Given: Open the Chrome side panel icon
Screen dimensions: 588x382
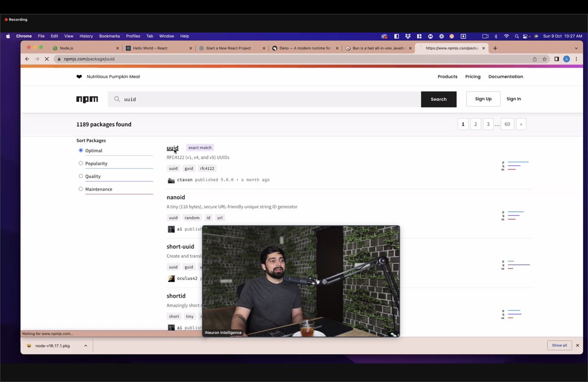Looking at the screenshot, I should click(557, 59).
